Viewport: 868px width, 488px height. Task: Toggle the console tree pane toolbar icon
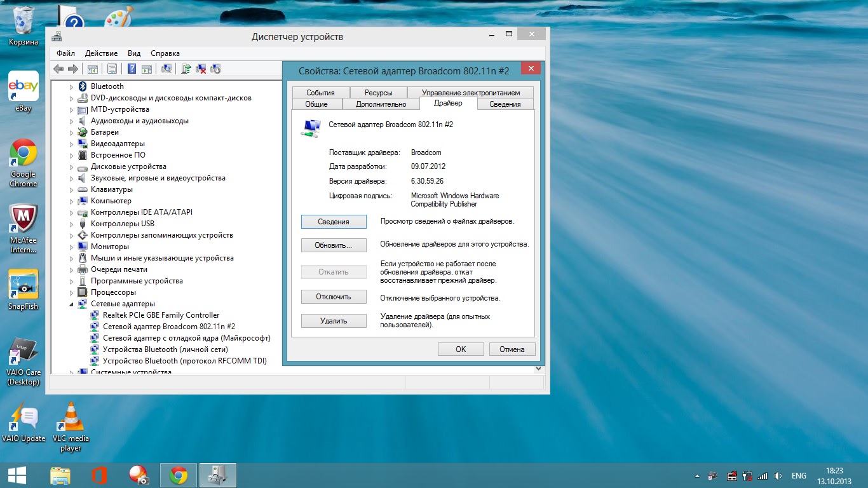(92, 69)
